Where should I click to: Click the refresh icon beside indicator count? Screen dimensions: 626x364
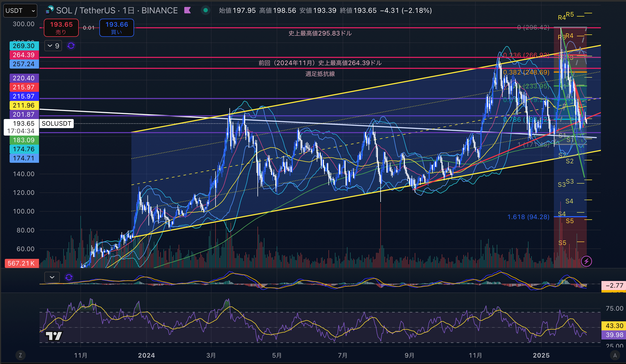tap(71, 46)
